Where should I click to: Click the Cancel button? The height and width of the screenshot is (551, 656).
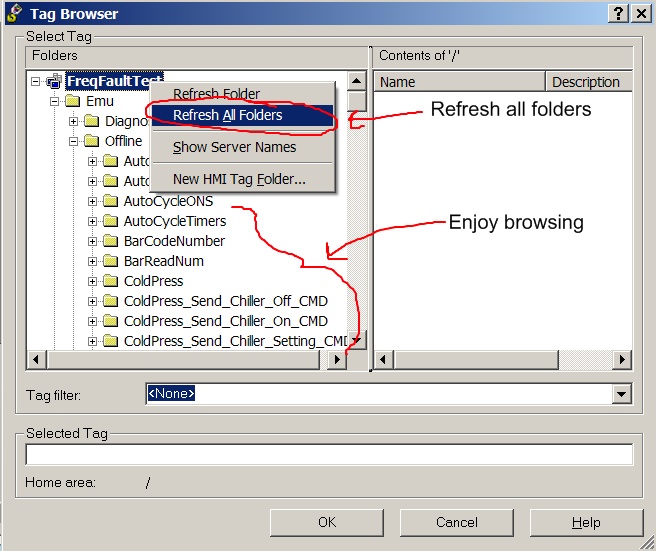click(x=456, y=523)
